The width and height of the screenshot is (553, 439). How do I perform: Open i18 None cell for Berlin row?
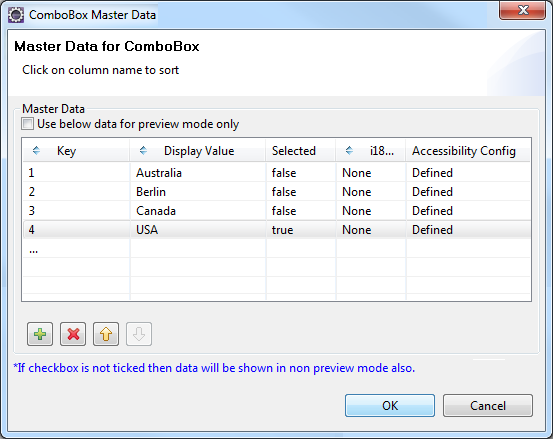371,192
